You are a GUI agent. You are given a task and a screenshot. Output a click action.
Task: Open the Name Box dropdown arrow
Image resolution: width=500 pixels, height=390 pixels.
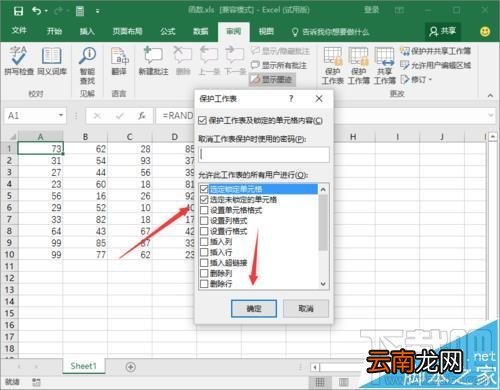pos(61,115)
